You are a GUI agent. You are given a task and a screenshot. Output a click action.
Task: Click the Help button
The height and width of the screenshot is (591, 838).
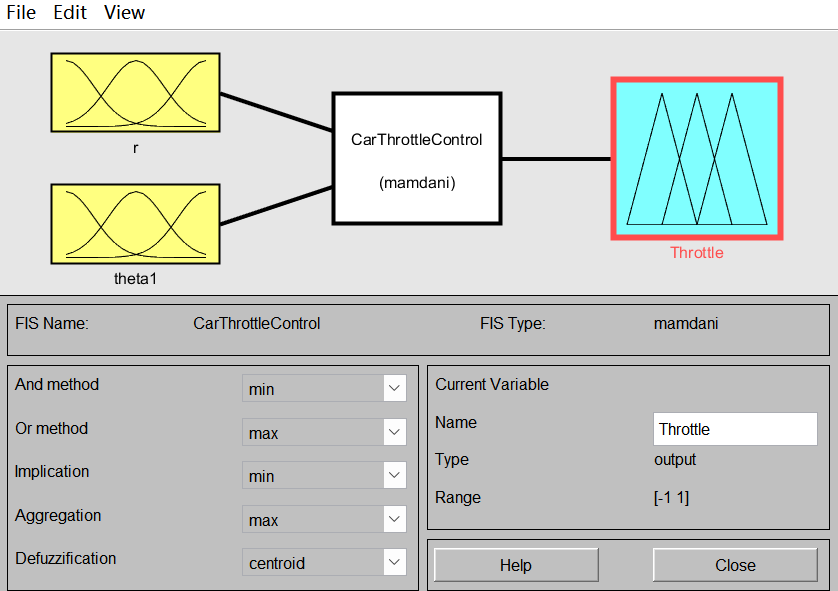tap(516, 565)
